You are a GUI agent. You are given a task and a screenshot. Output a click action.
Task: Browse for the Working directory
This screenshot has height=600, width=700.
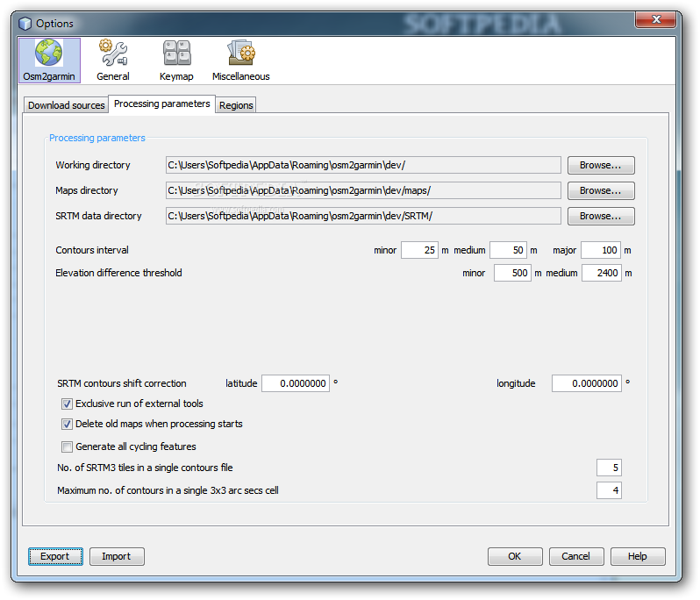(x=601, y=165)
